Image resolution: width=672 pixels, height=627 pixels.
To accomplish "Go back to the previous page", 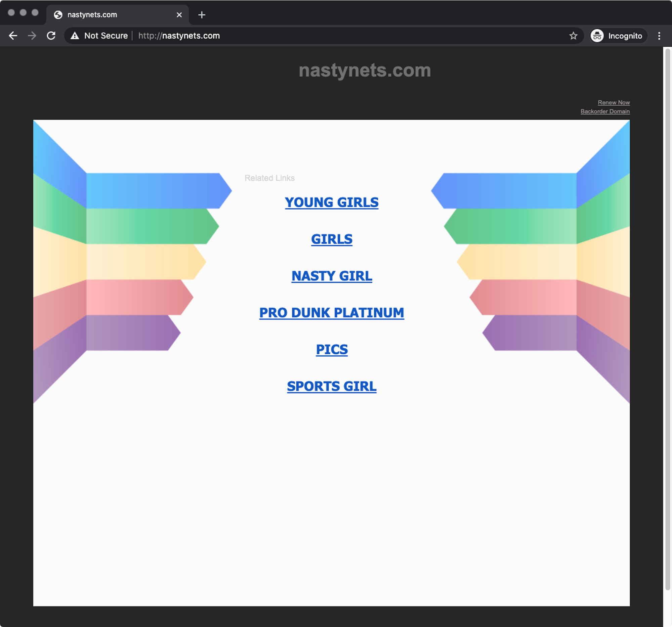I will 13,36.
